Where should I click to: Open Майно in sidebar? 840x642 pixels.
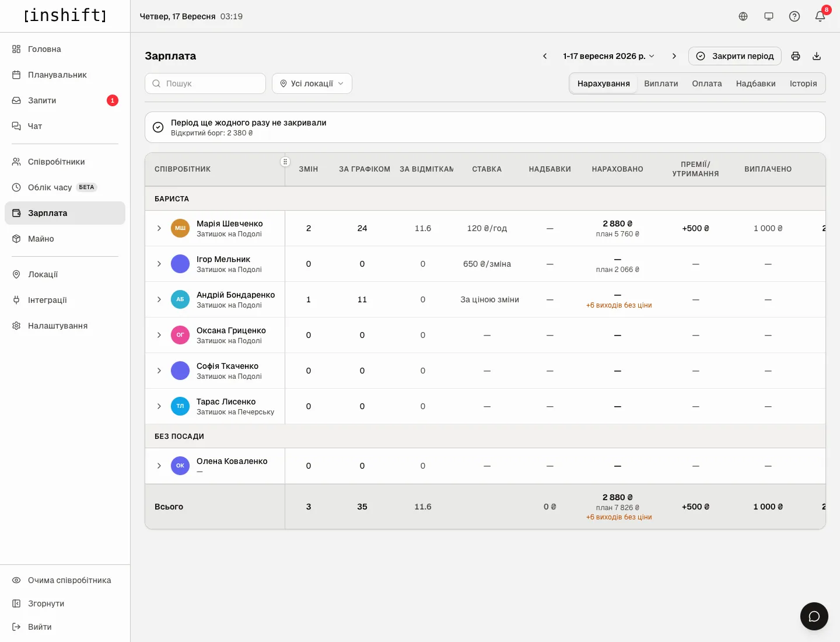(x=65, y=239)
